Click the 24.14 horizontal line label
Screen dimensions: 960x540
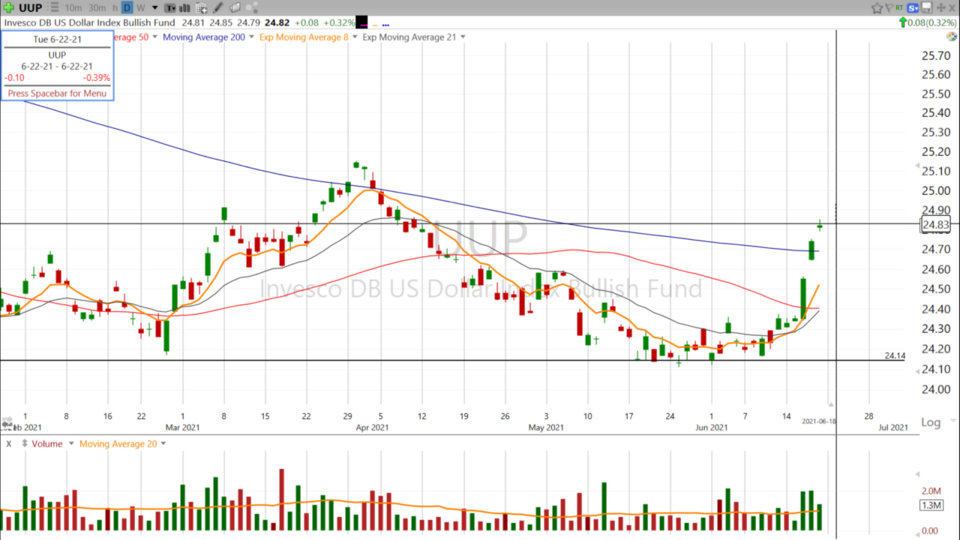[894, 355]
